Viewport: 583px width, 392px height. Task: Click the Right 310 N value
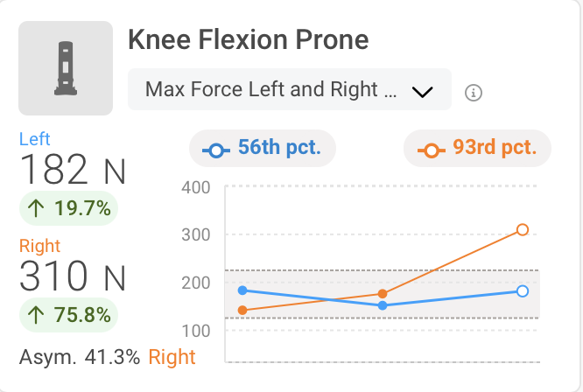pyautogui.click(x=72, y=276)
